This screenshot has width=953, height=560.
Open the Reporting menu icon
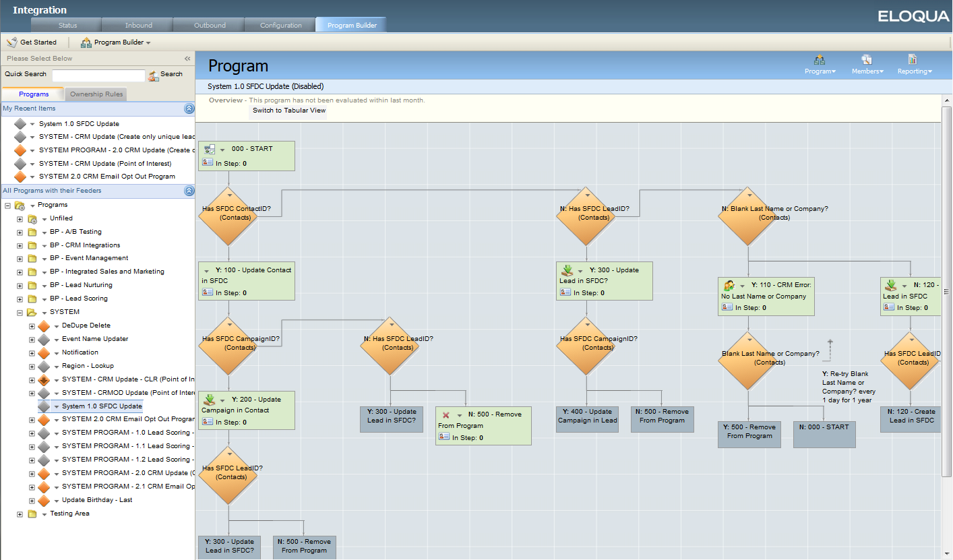point(914,65)
